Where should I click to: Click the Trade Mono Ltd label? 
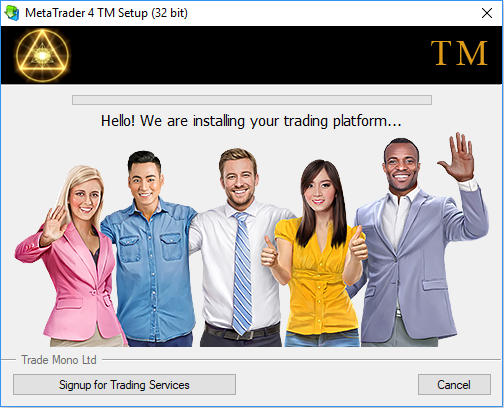pyautogui.click(x=59, y=360)
